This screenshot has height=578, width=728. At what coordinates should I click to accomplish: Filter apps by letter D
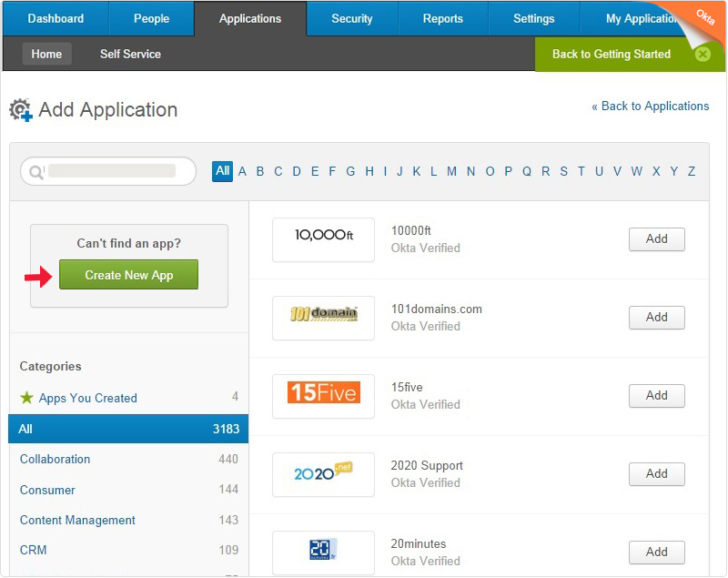click(297, 172)
